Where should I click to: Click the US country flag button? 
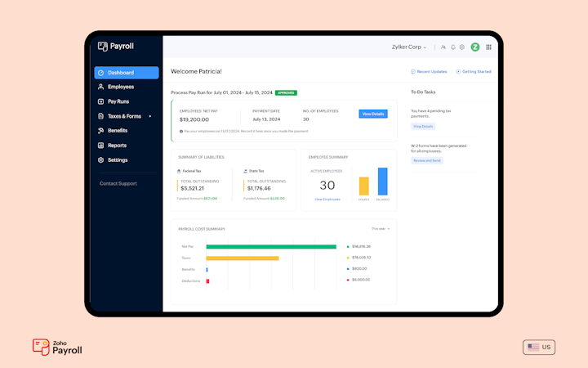pyautogui.click(x=539, y=347)
